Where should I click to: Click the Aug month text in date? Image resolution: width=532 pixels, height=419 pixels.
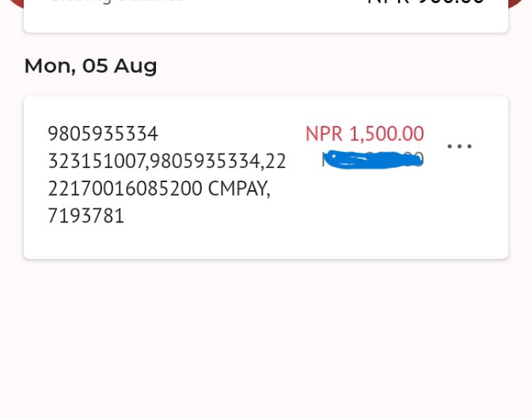(135, 66)
